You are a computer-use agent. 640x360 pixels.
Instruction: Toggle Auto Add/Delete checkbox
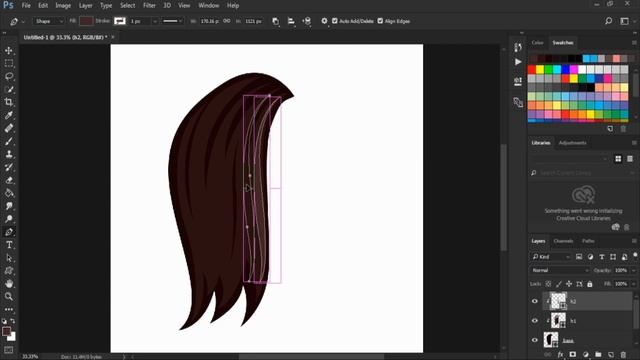335,21
